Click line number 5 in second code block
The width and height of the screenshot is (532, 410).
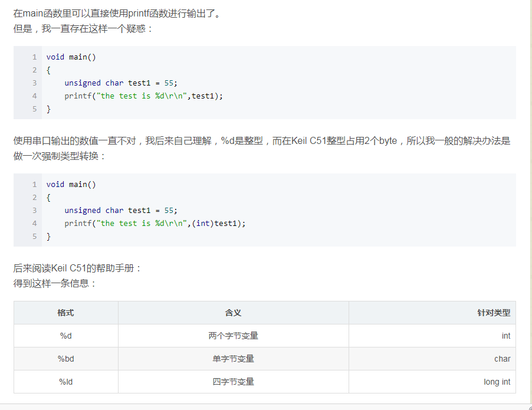(x=34, y=236)
